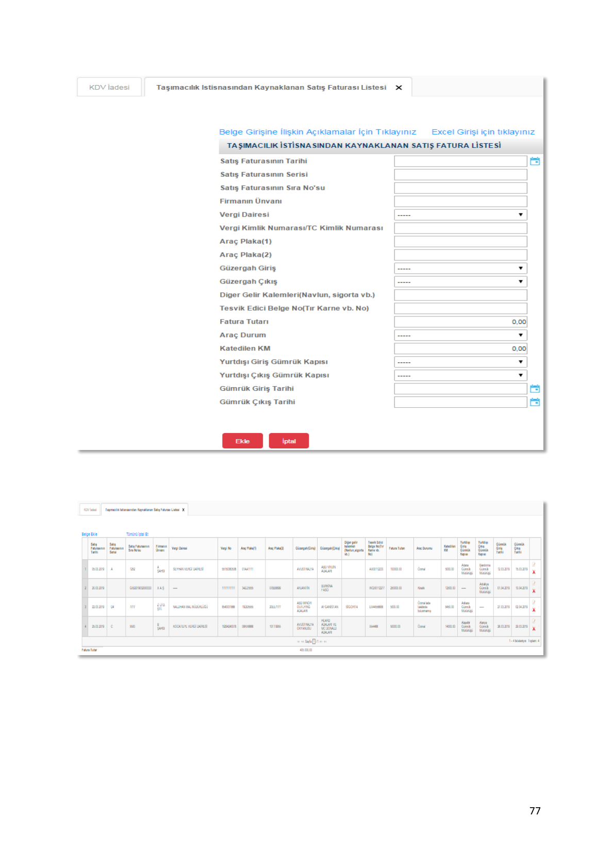This screenshot has width=614, height=868.
Task: Edit table row 1 dated 05.03.2019
Action: click(x=534, y=565)
